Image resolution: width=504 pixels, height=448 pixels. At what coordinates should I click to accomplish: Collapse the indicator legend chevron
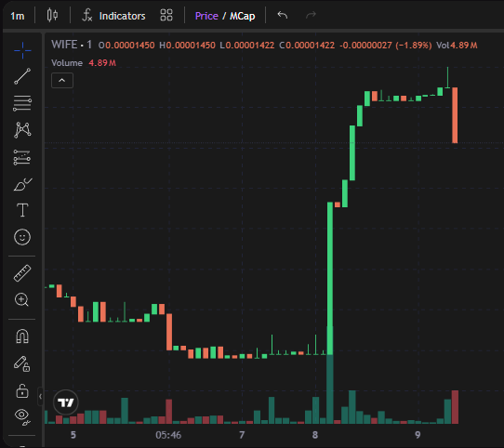62,80
